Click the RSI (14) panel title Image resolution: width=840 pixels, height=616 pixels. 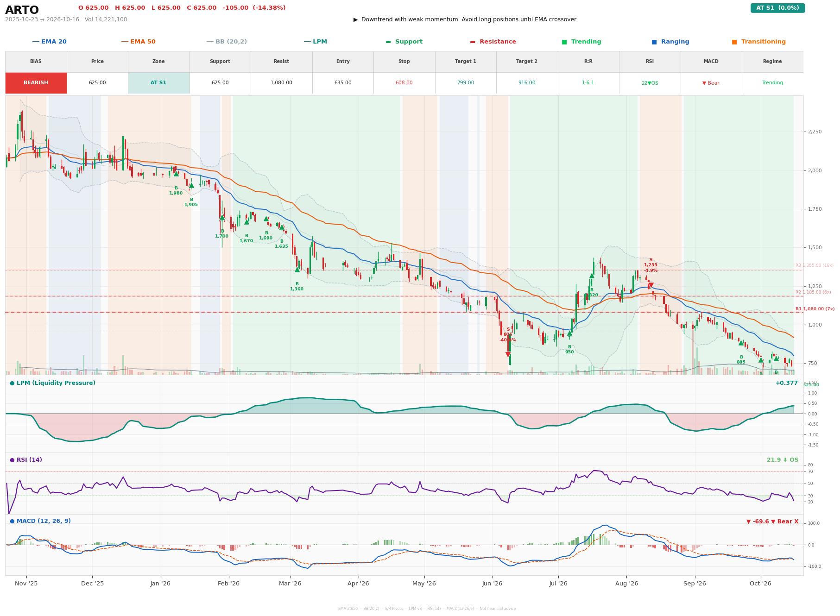pyautogui.click(x=26, y=460)
